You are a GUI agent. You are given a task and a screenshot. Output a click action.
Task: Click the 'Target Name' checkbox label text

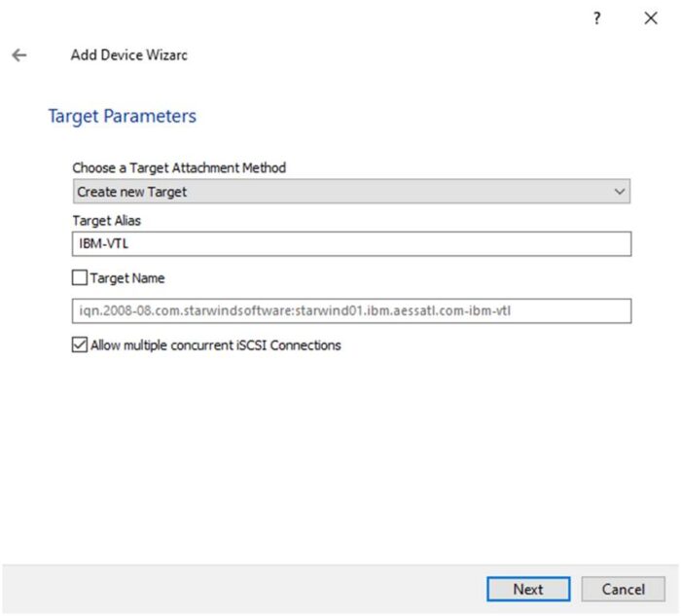pos(127,278)
